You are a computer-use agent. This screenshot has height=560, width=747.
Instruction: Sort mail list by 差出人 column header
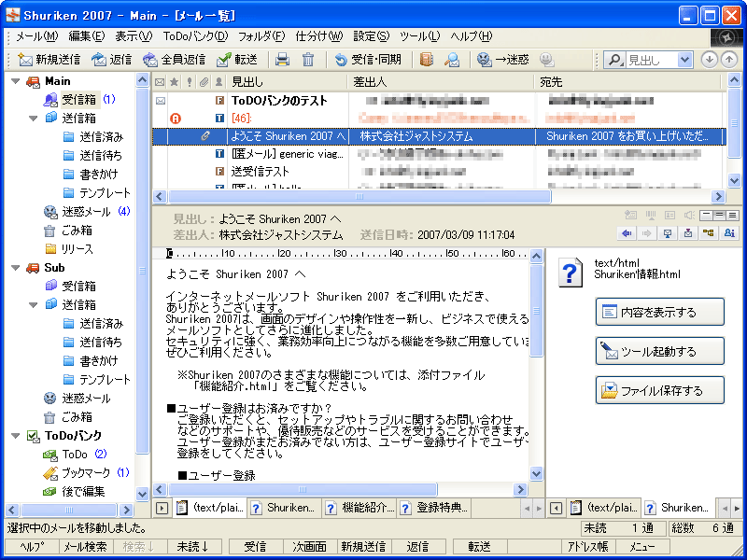tap(441, 82)
